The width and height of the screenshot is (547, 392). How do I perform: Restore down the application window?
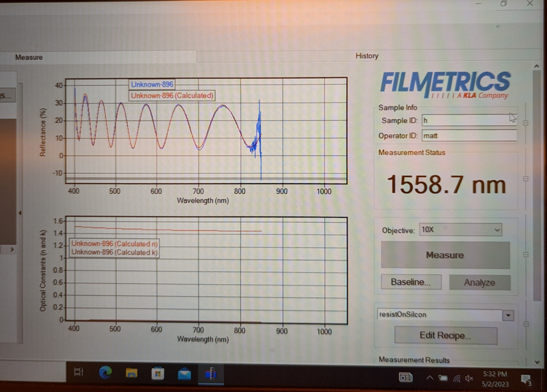[503, 3]
